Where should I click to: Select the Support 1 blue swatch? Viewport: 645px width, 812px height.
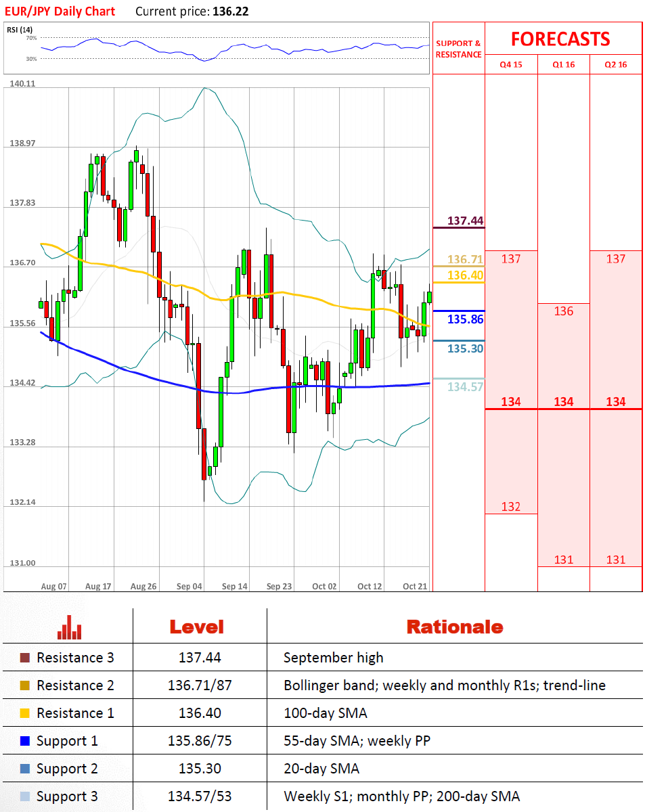click(x=25, y=741)
